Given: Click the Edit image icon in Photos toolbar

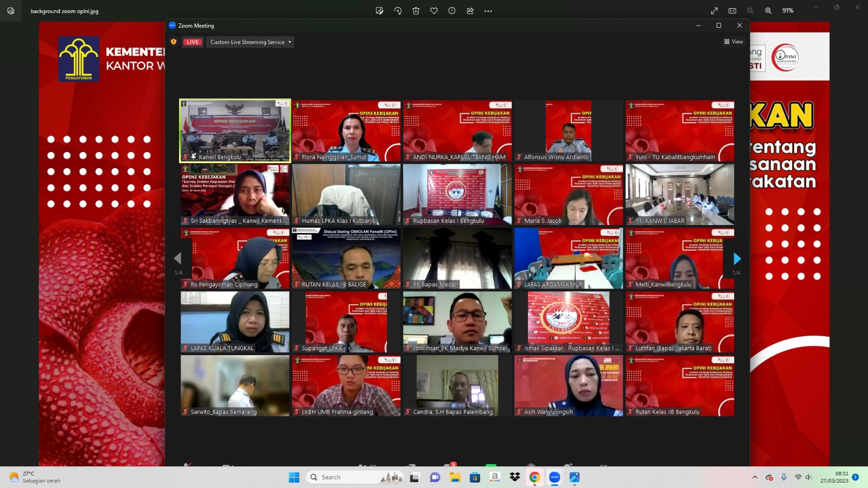Looking at the screenshot, I should pyautogui.click(x=379, y=11).
